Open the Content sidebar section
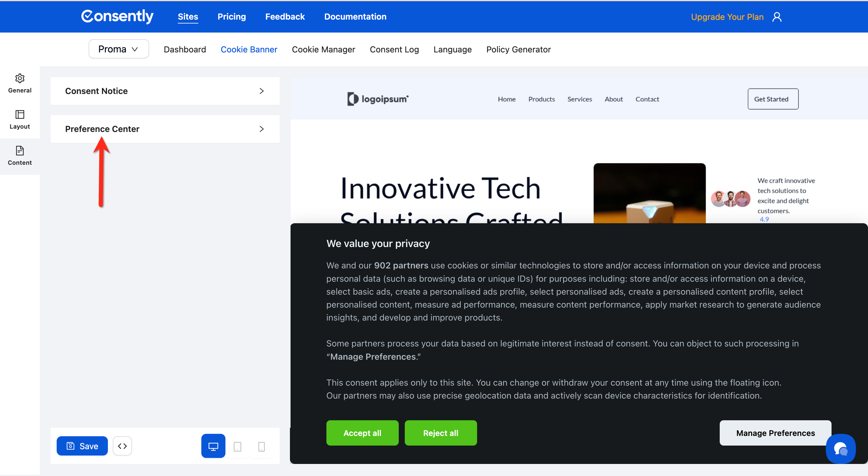868x476 pixels. tap(20, 155)
